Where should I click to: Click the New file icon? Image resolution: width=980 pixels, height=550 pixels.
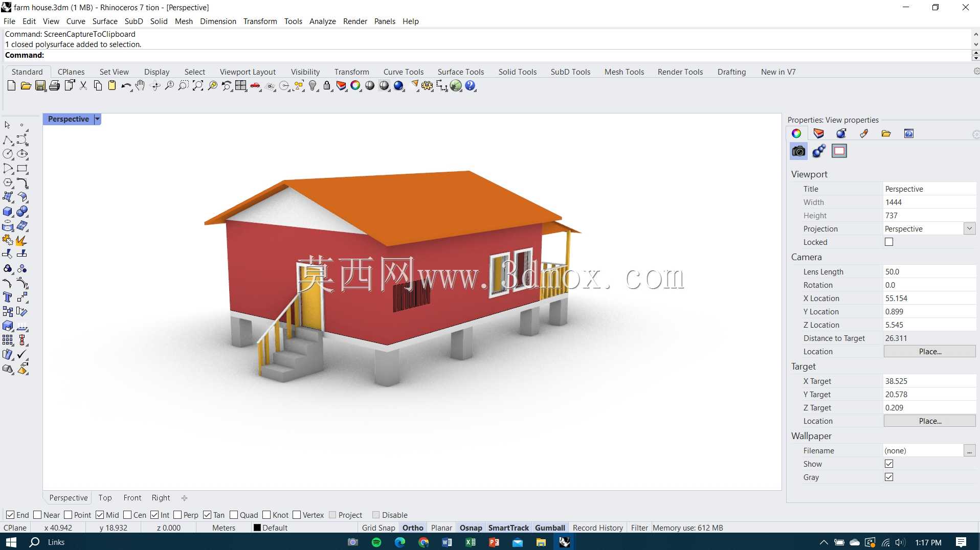coord(11,86)
